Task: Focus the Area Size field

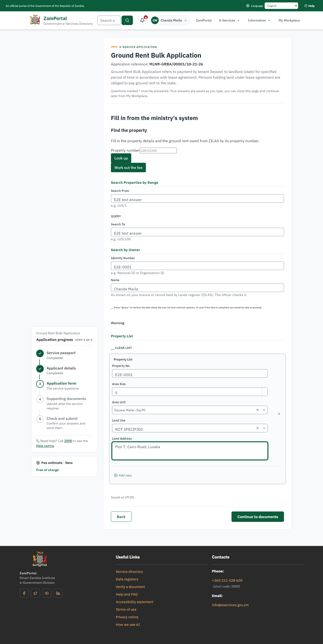Action: coord(187,392)
